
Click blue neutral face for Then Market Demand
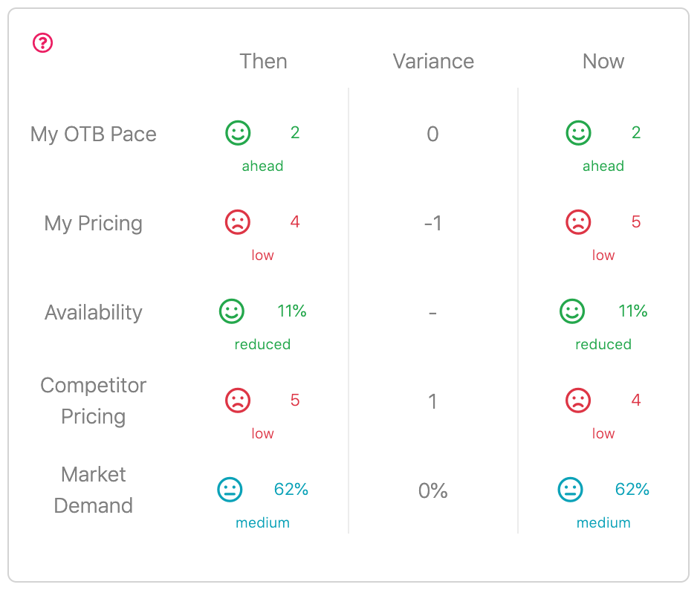[x=230, y=490]
